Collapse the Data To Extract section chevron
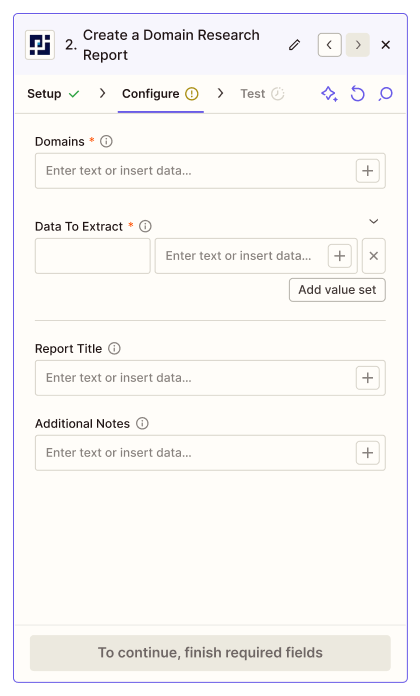The image size is (420, 696). tap(374, 221)
